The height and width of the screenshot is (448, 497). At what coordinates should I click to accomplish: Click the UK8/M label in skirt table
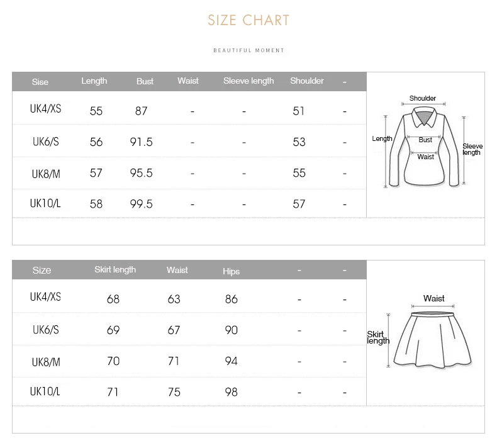pos(46,362)
